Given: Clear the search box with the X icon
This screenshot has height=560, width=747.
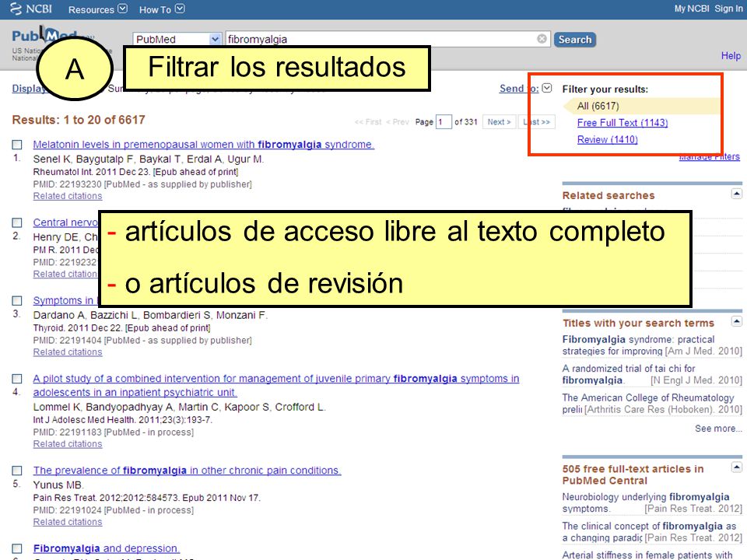Looking at the screenshot, I should pos(542,39).
